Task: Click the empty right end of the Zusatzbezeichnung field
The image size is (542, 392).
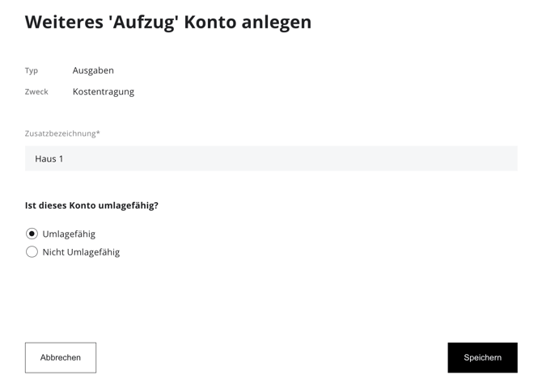Action: tap(485, 158)
